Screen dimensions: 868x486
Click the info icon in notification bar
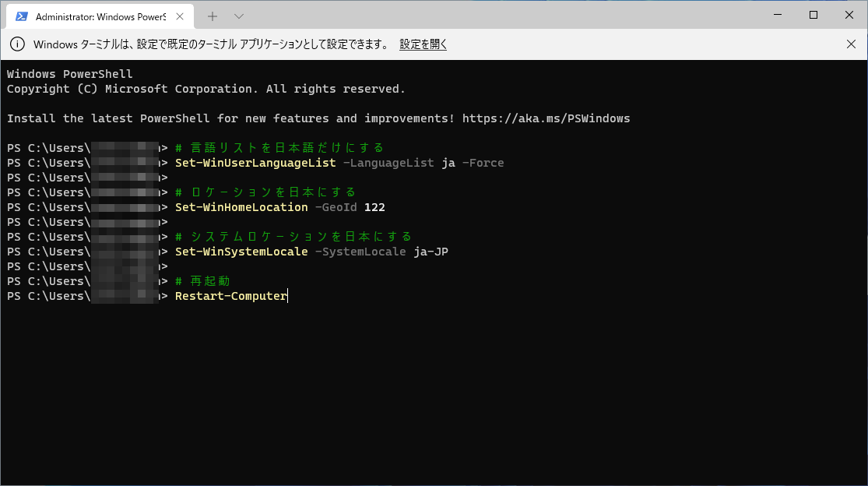click(17, 44)
